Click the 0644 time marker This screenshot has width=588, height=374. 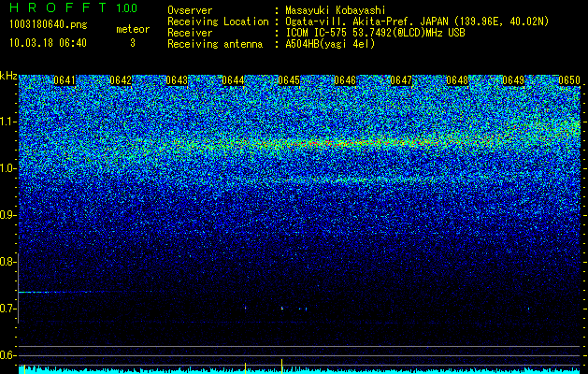click(233, 80)
